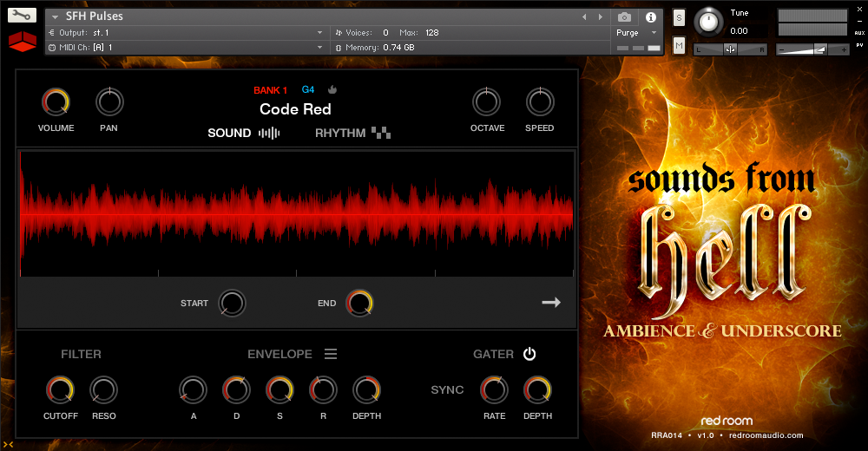868x451 pixels.
Task: Click the FILTER section label
Action: [x=81, y=354]
